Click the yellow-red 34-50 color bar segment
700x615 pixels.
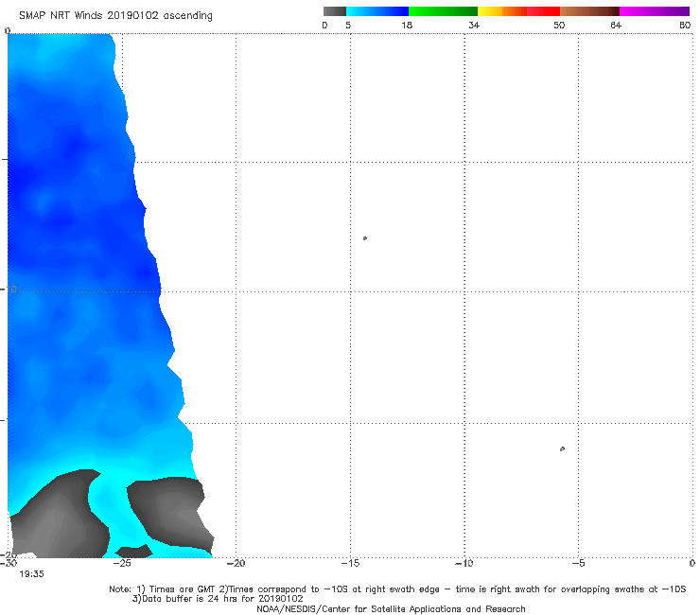point(518,11)
